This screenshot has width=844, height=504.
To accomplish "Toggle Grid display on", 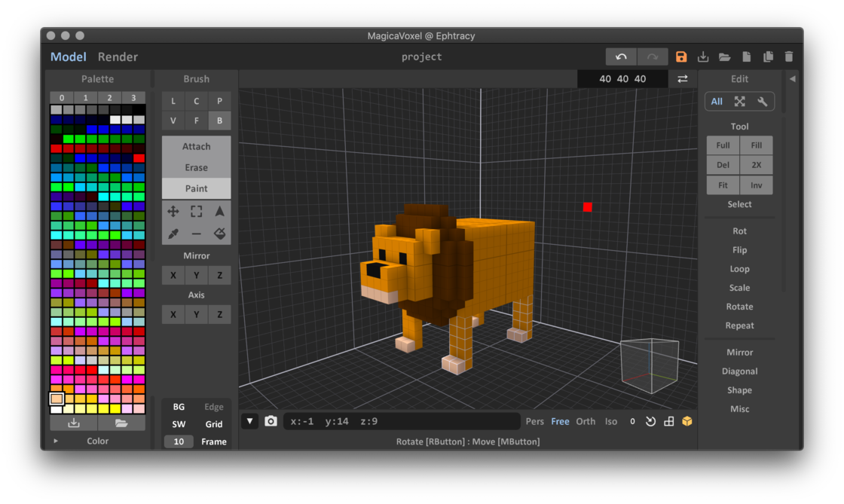I will 213,424.
